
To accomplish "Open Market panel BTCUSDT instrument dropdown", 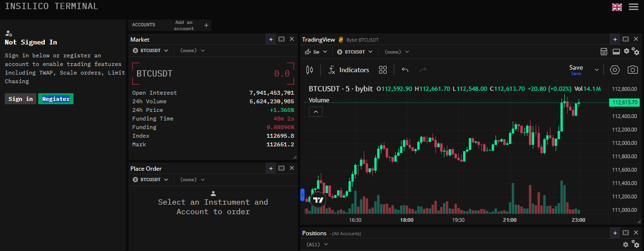I will (x=150, y=51).
